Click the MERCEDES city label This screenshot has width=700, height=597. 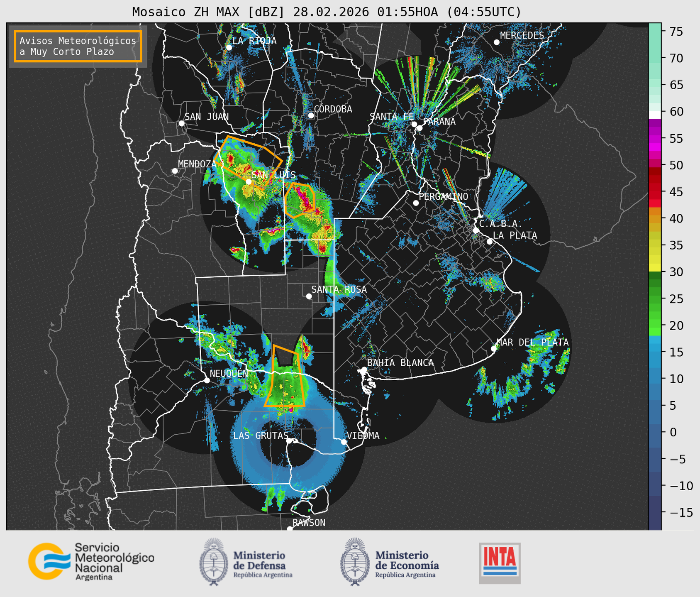pyautogui.click(x=522, y=36)
